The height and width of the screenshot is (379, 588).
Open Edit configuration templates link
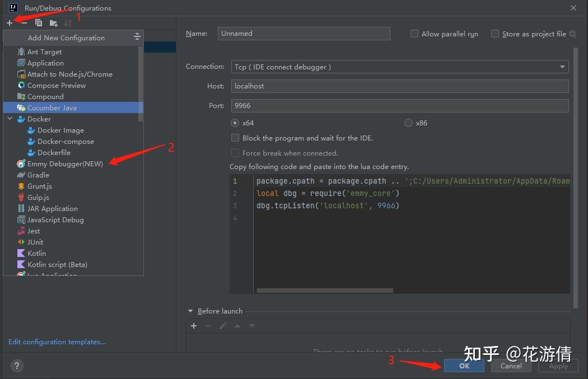coord(57,342)
